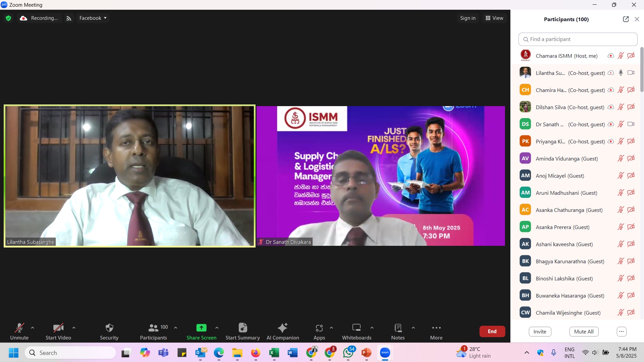The width and height of the screenshot is (644, 362).
Task: Open Outlook from the taskbar
Action: [x=200, y=353]
